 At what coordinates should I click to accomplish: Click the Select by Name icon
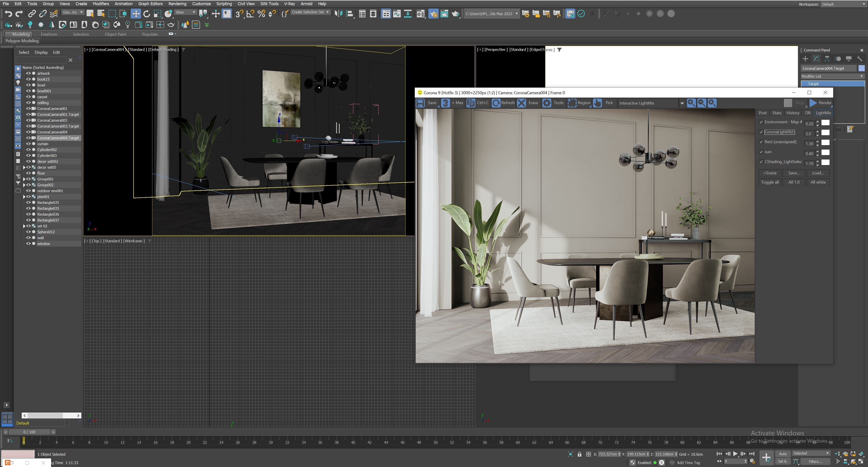pyautogui.click(x=101, y=14)
